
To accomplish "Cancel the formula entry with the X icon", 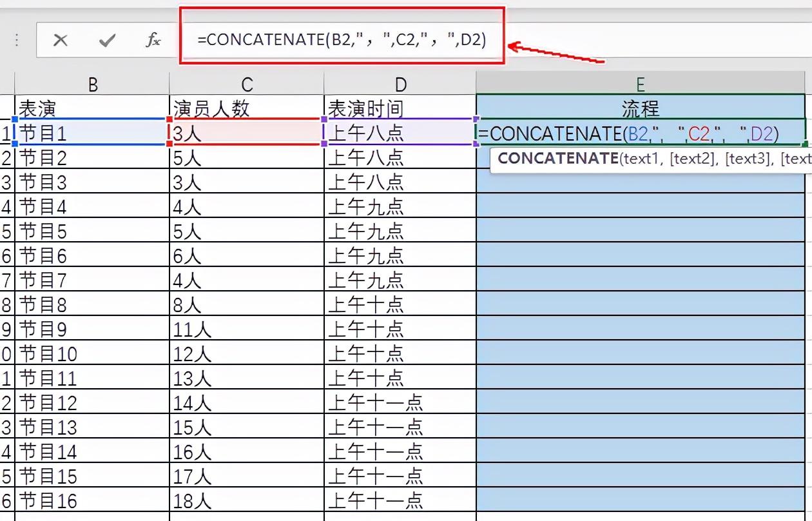I will pos(61,41).
